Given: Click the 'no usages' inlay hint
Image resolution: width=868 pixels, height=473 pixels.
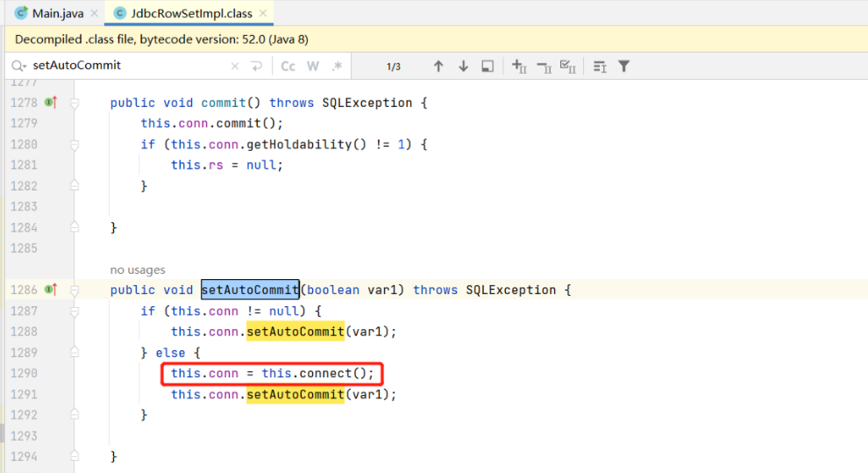Looking at the screenshot, I should [x=138, y=269].
